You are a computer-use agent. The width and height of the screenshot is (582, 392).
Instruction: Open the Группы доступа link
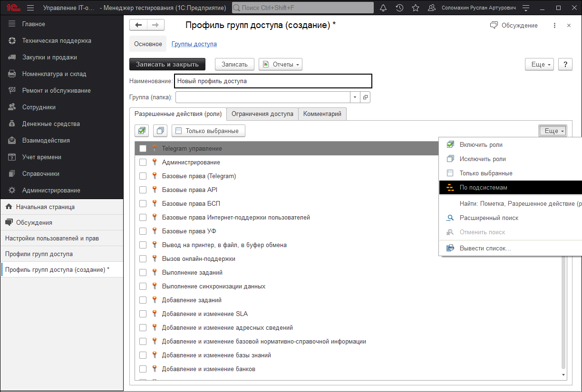194,44
